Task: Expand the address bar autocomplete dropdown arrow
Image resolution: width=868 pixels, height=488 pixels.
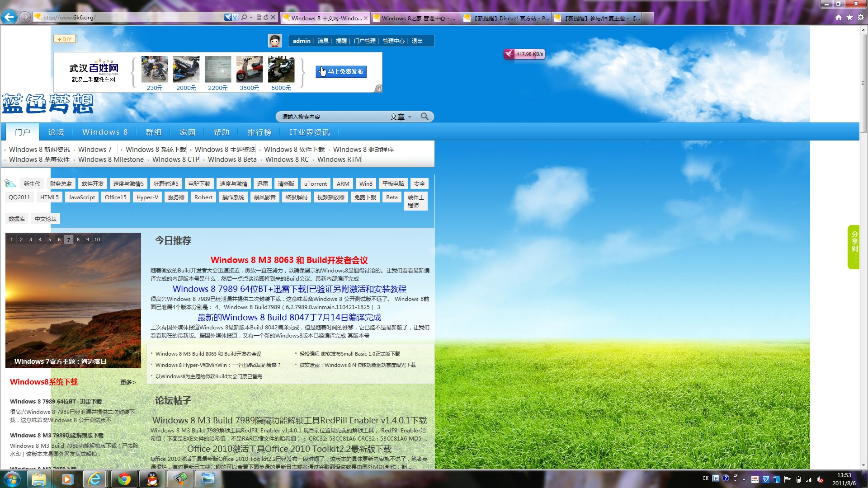Action: (x=251, y=17)
